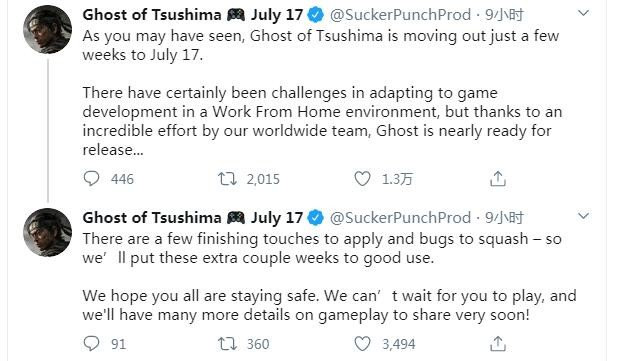621x361 pixels.
Task: Share the first tweet via upload icon
Action: tap(498, 179)
